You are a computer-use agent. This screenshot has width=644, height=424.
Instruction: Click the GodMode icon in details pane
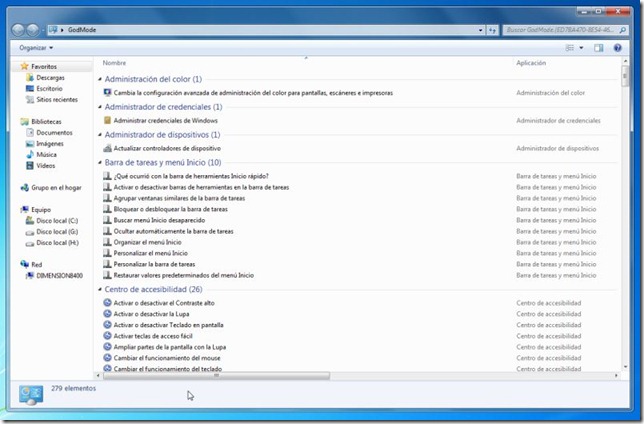[31, 395]
